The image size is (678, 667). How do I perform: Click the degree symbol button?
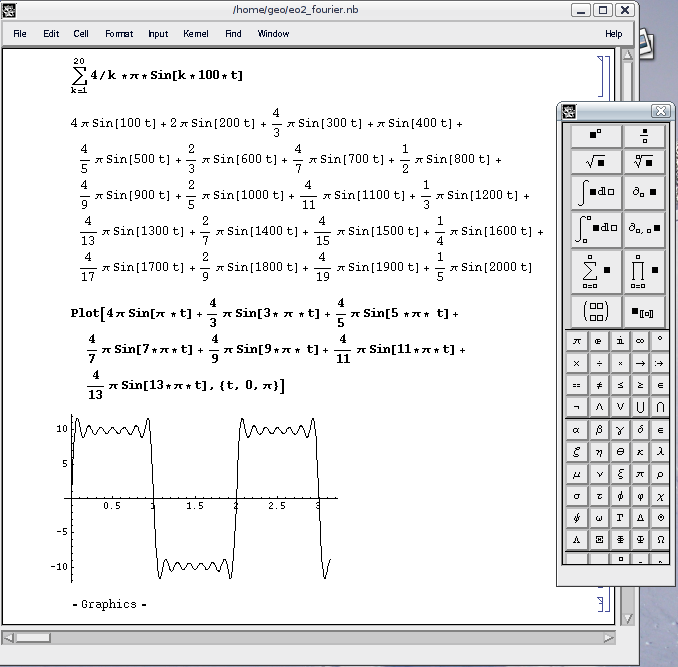[660, 341]
